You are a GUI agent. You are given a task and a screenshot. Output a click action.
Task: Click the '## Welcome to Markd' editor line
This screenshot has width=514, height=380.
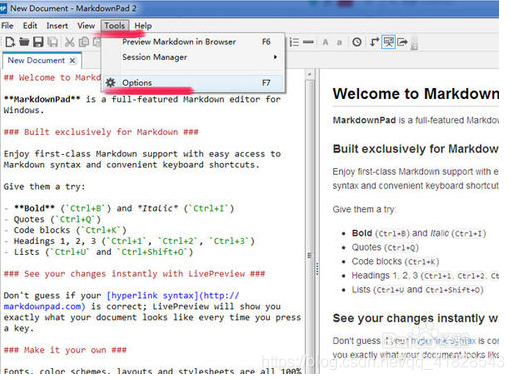(x=52, y=78)
